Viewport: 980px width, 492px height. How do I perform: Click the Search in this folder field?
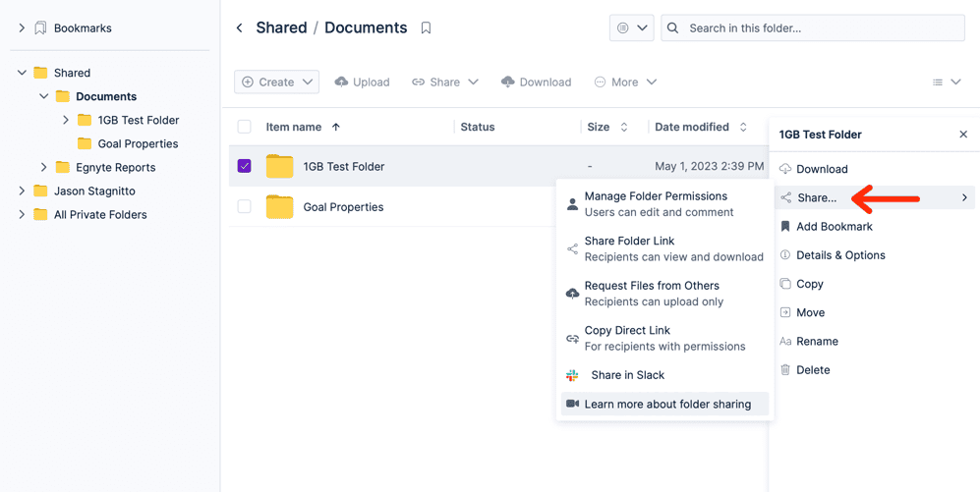click(x=813, y=28)
